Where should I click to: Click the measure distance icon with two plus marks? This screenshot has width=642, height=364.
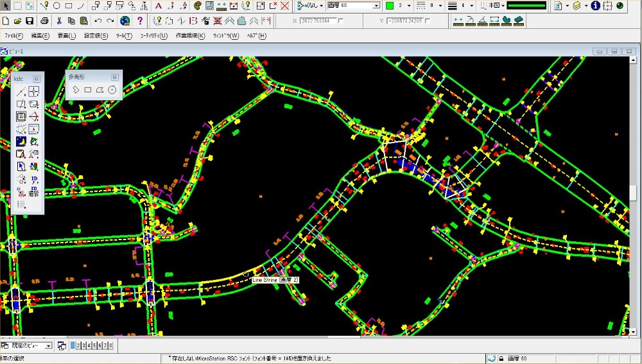click(x=458, y=21)
